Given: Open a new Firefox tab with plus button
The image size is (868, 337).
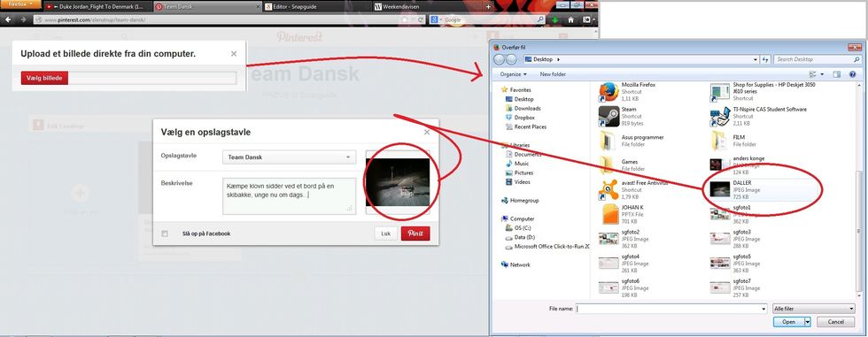Looking at the screenshot, I should click(x=488, y=7).
